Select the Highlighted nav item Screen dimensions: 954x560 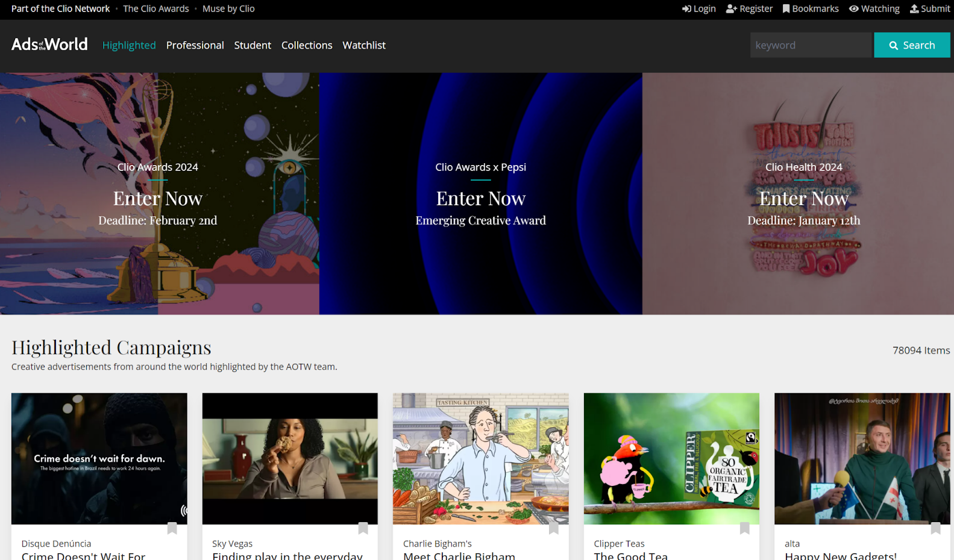[129, 45]
